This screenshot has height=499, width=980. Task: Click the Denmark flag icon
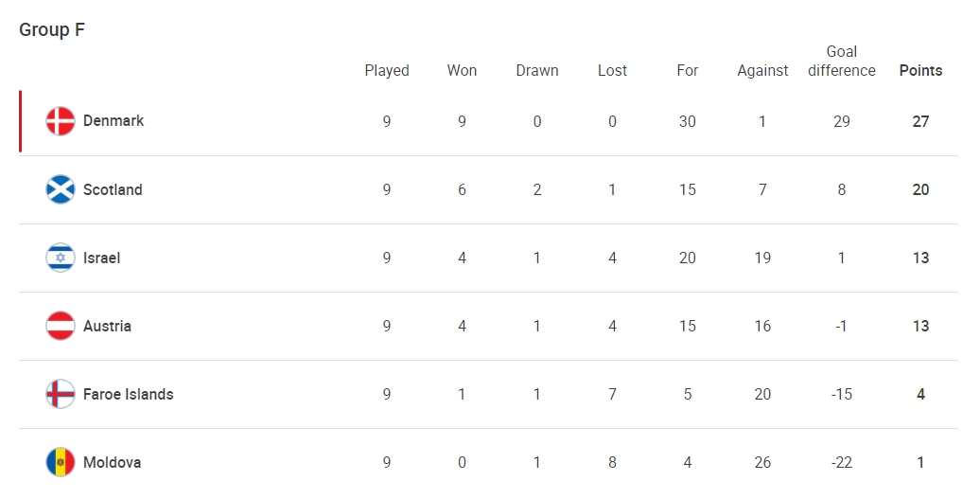[61, 121]
